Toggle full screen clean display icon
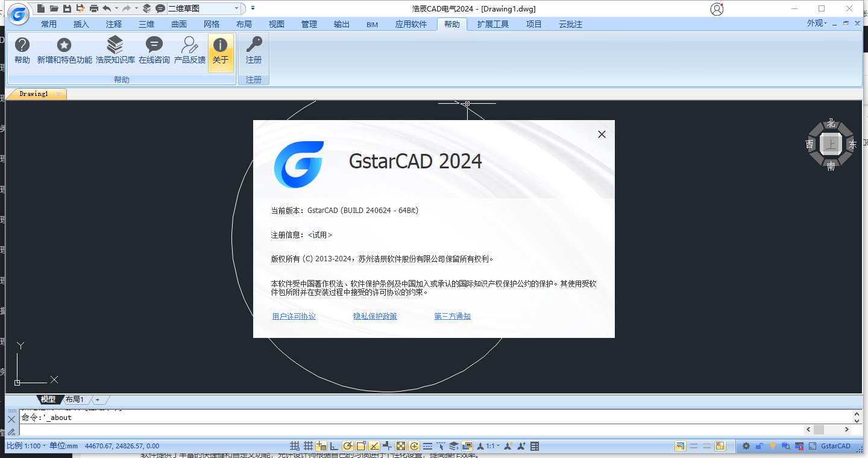Viewport: 868px width, 458px height. click(813, 447)
